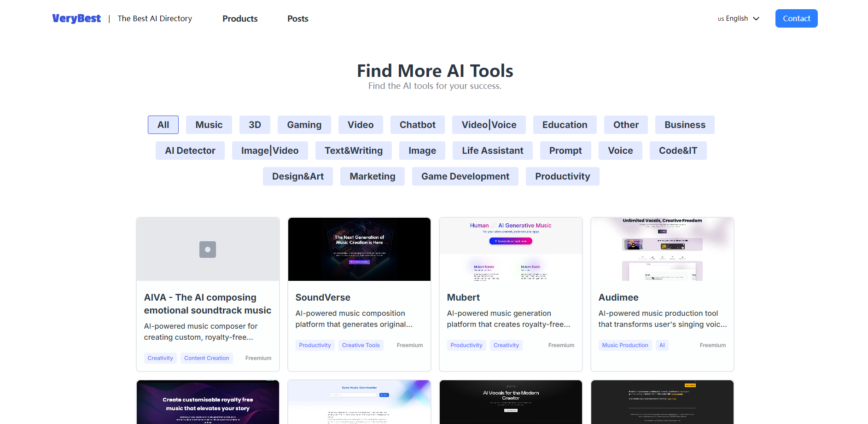Click The Best AI Directory tagline

(155, 18)
